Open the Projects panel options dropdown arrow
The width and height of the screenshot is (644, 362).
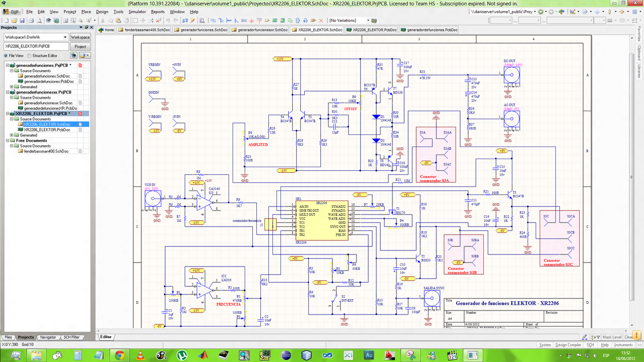pyautogui.click(x=81, y=27)
